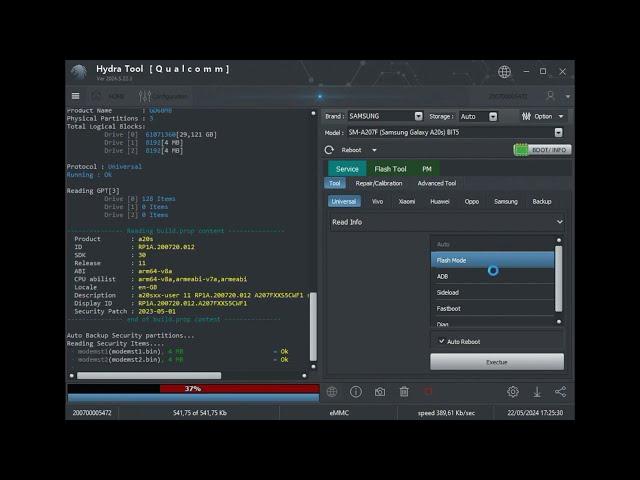Select the Repair/Calibration sub-tab
The image size is (640, 480).
379,183
